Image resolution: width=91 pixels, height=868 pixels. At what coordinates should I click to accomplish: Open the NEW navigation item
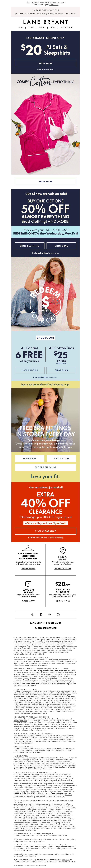pyautogui.click(x=21, y=28)
